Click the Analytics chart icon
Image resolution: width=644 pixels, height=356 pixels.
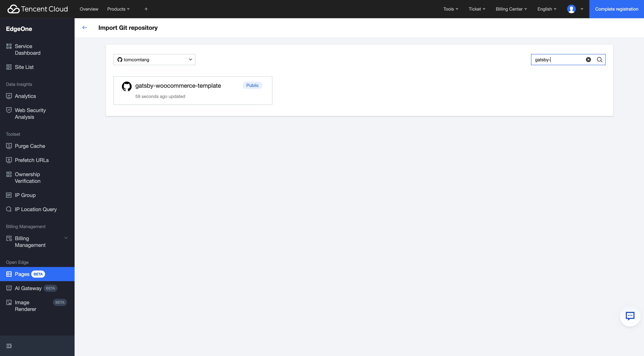pos(9,96)
